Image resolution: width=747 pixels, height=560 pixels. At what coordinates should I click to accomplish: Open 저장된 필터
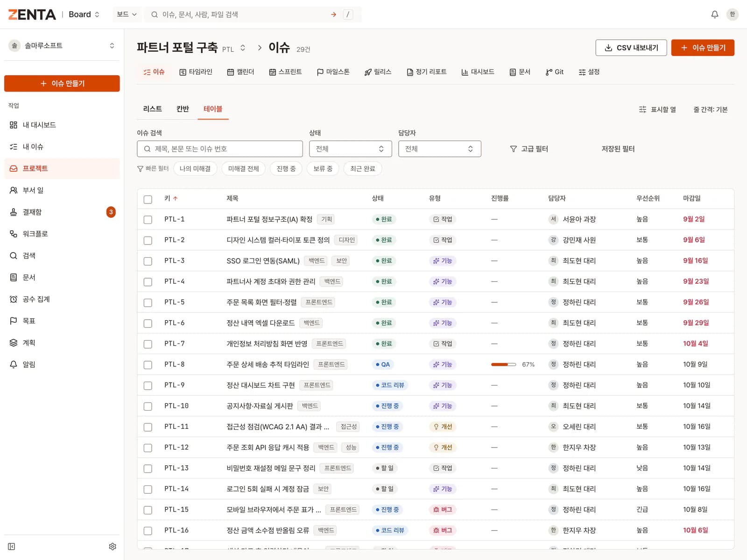[618, 149]
